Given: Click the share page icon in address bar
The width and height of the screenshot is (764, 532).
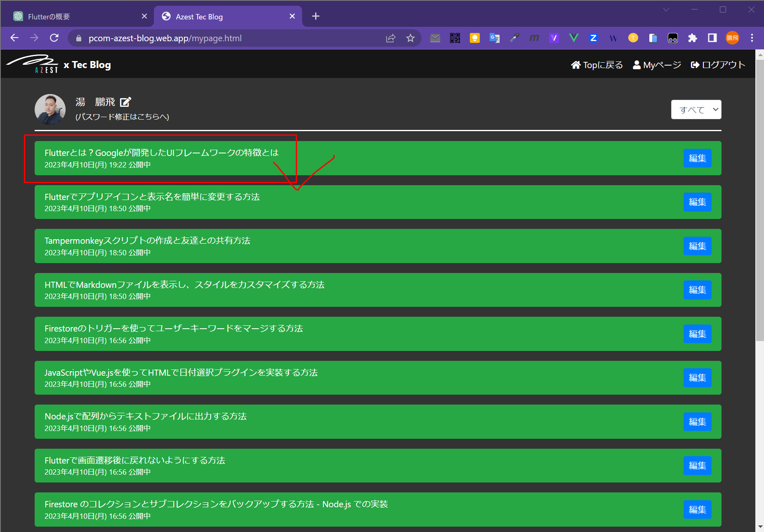Looking at the screenshot, I should pos(390,38).
